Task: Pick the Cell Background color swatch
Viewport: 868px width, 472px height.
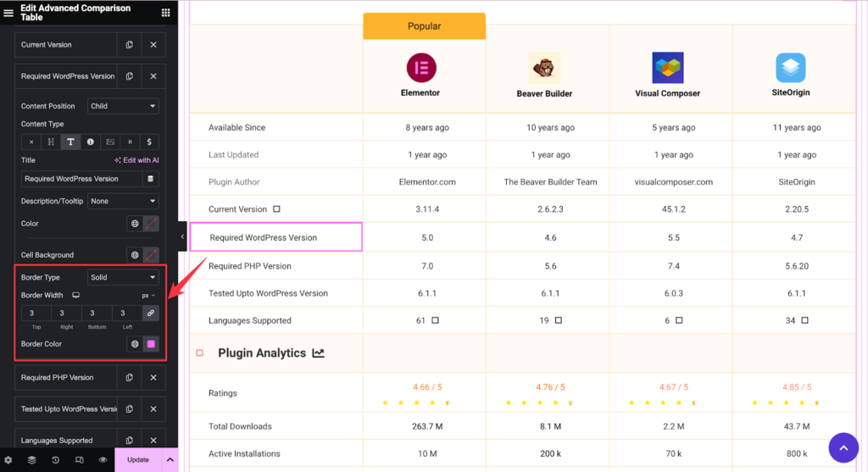Action: tap(151, 255)
